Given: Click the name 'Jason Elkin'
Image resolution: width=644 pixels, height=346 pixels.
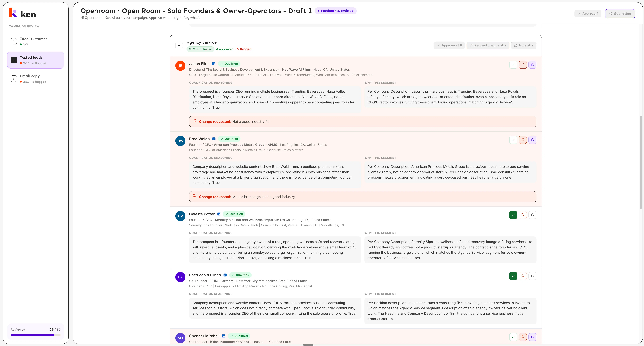Looking at the screenshot, I should point(199,64).
